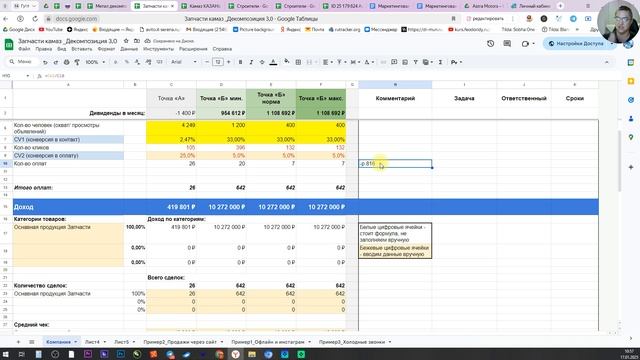Click the Меню search box in toolbar
Screen dimensions: 640x360
24,62
